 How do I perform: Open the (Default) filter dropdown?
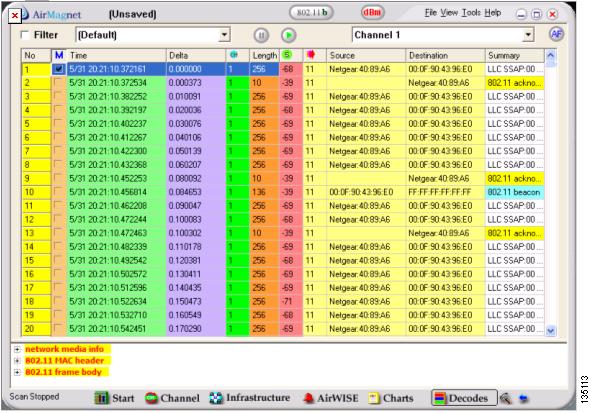click(224, 35)
